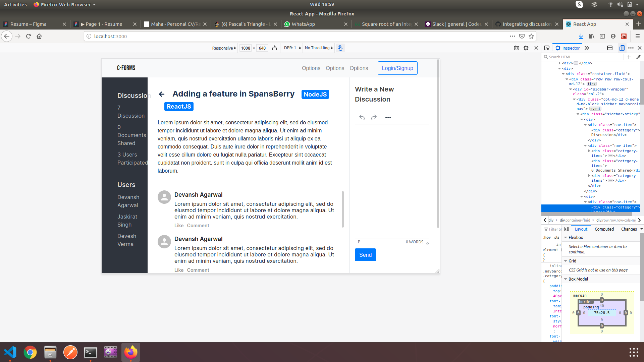Click the undo arrow in the editor toolbar
Viewport: 644px width, 362px height.
[362, 118]
